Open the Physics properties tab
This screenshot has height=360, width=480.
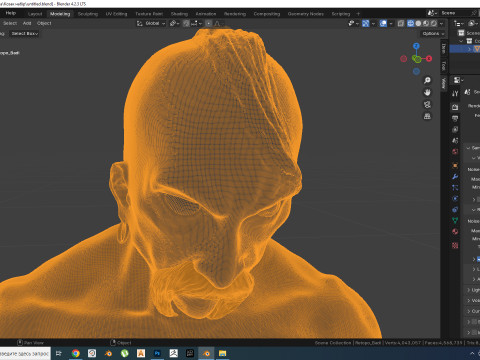point(455,199)
